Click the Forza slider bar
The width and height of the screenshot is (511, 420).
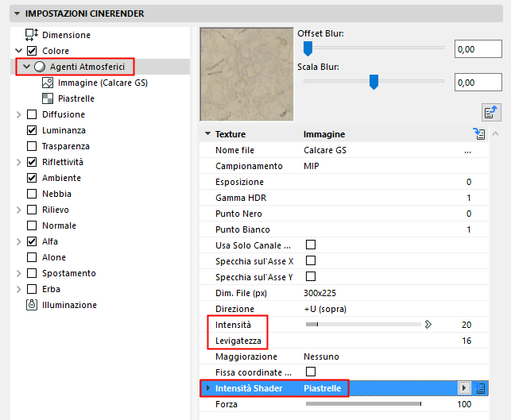[x=363, y=403]
